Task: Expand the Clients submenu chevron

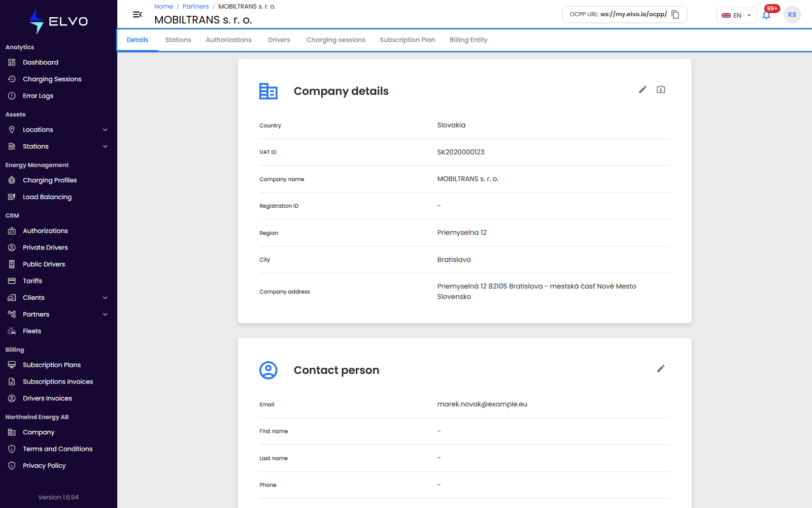Action: (105, 298)
